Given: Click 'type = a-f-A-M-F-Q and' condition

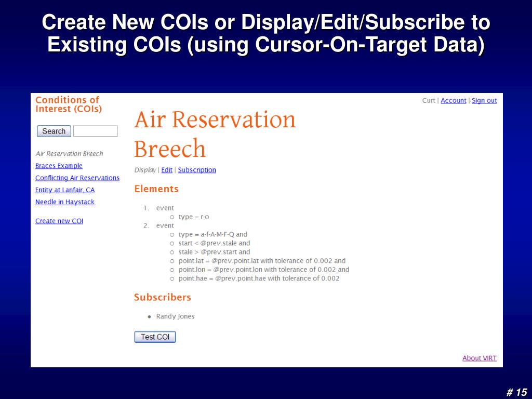Looking at the screenshot, I should coord(212,234).
